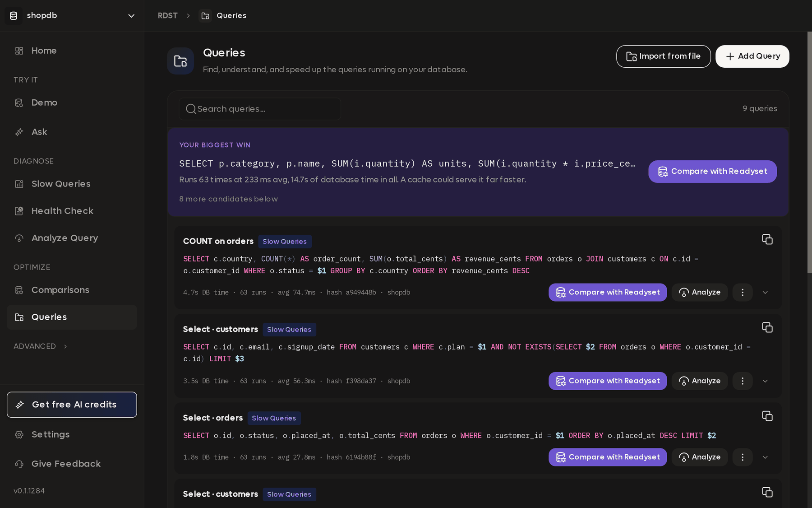The width and height of the screenshot is (812, 508).
Task: Copy the Select orders query
Action: 767,416
